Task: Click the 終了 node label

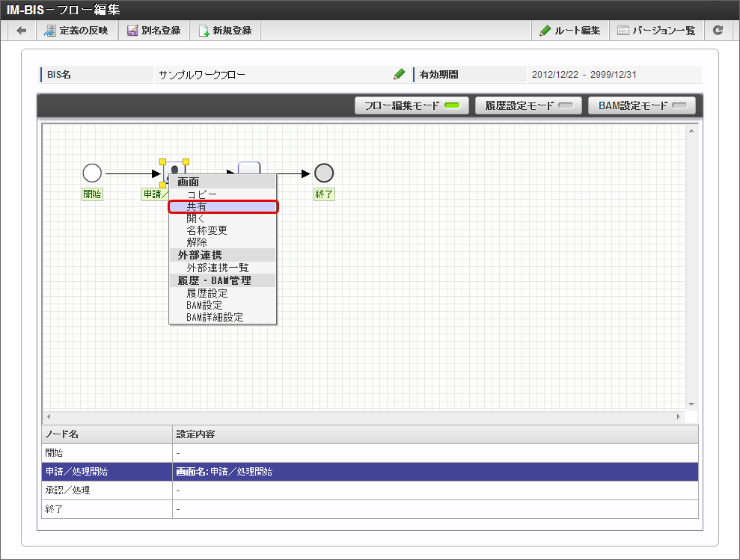Action: (x=324, y=194)
